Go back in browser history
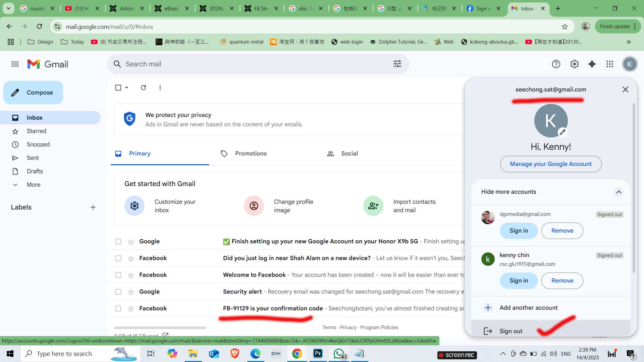644x362 pixels. click(x=9, y=26)
